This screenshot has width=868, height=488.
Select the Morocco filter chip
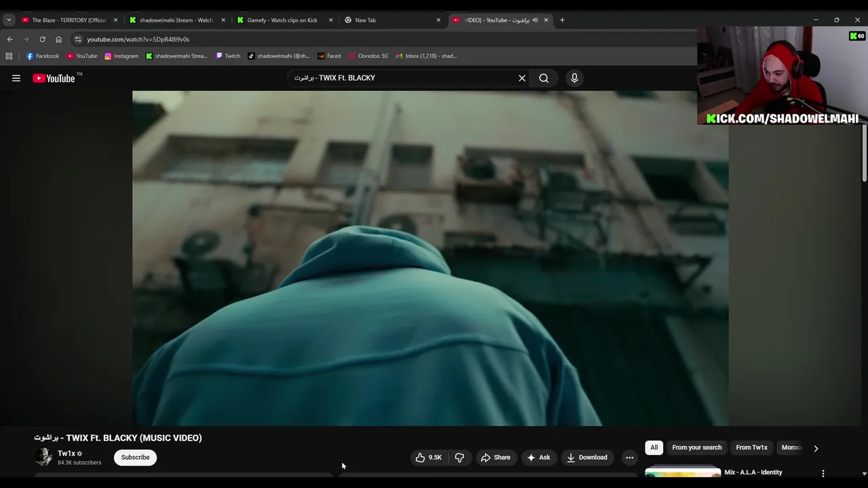click(x=791, y=447)
